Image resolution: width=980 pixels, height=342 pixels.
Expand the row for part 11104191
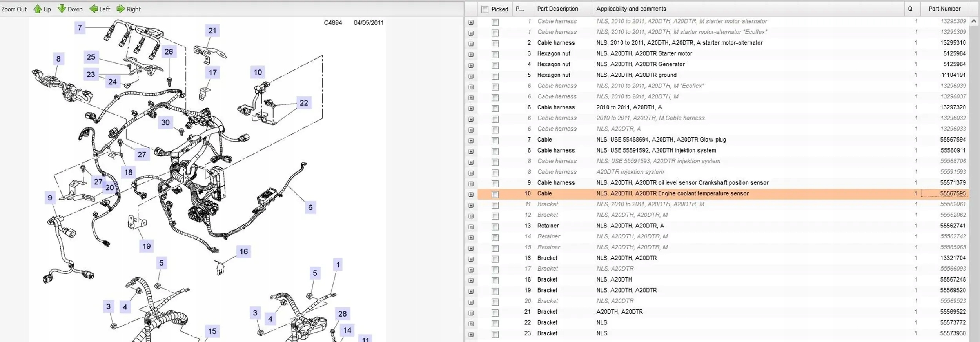click(x=471, y=76)
